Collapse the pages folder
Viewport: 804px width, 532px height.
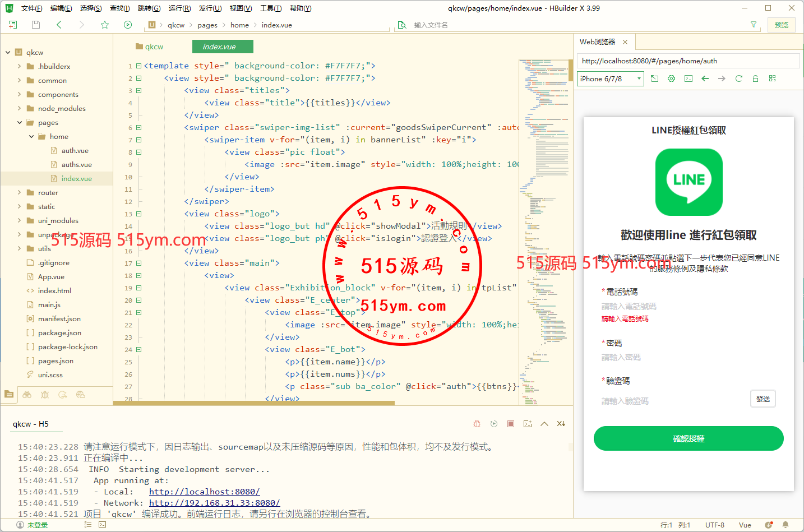pos(20,123)
